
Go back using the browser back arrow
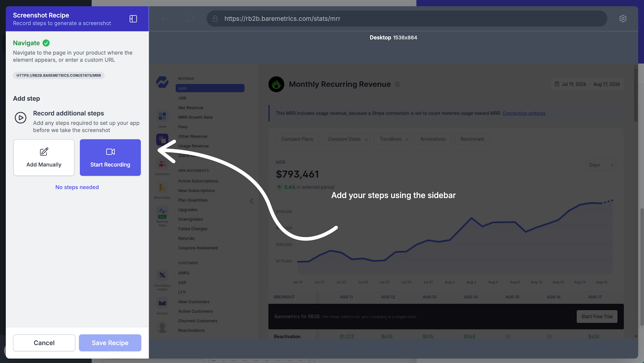click(x=165, y=19)
